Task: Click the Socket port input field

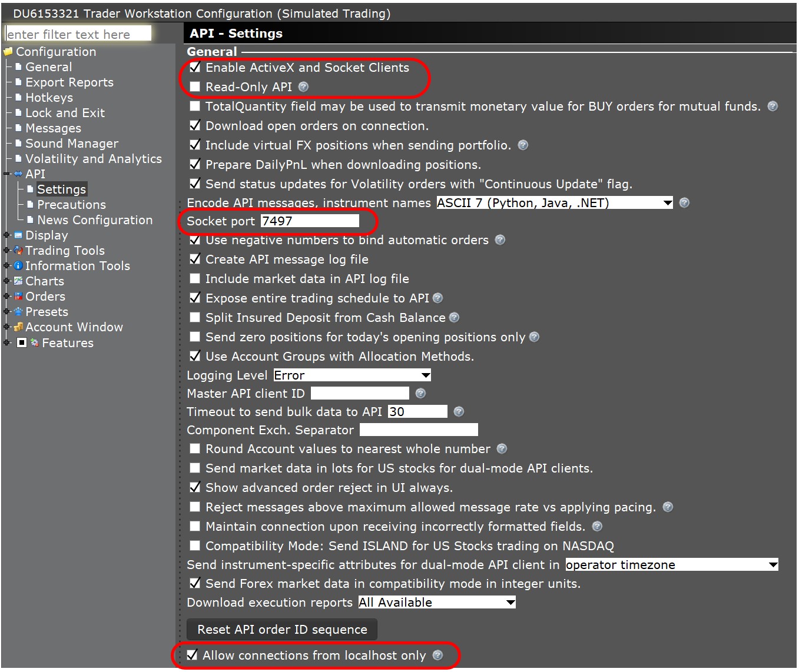Action: (x=310, y=221)
